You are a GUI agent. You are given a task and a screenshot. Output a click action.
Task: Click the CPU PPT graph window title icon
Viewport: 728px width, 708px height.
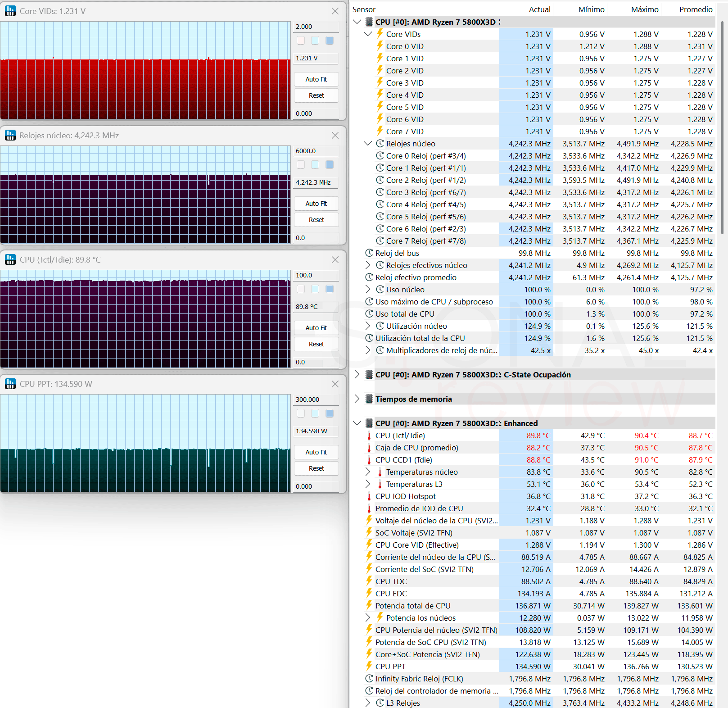click(x=10, y=384)
